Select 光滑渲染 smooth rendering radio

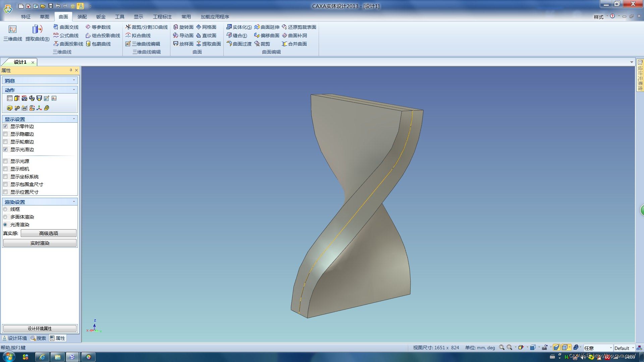tap(5, 225)
